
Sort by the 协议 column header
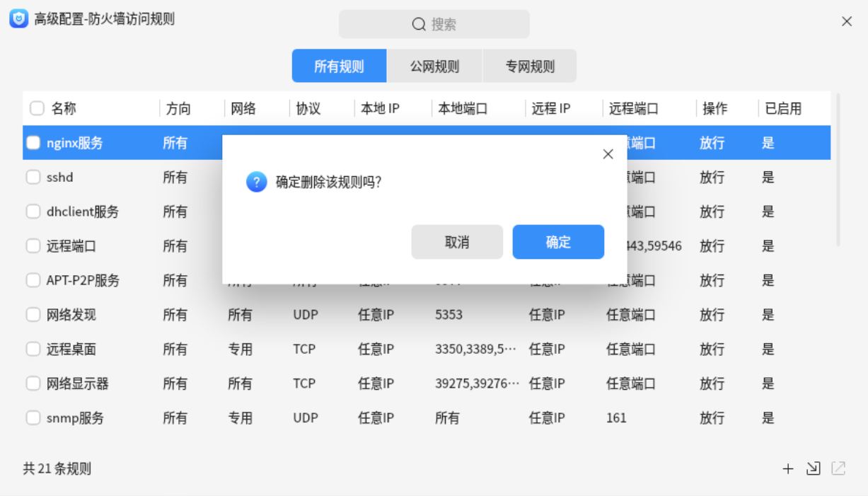[x=308, y=108]
